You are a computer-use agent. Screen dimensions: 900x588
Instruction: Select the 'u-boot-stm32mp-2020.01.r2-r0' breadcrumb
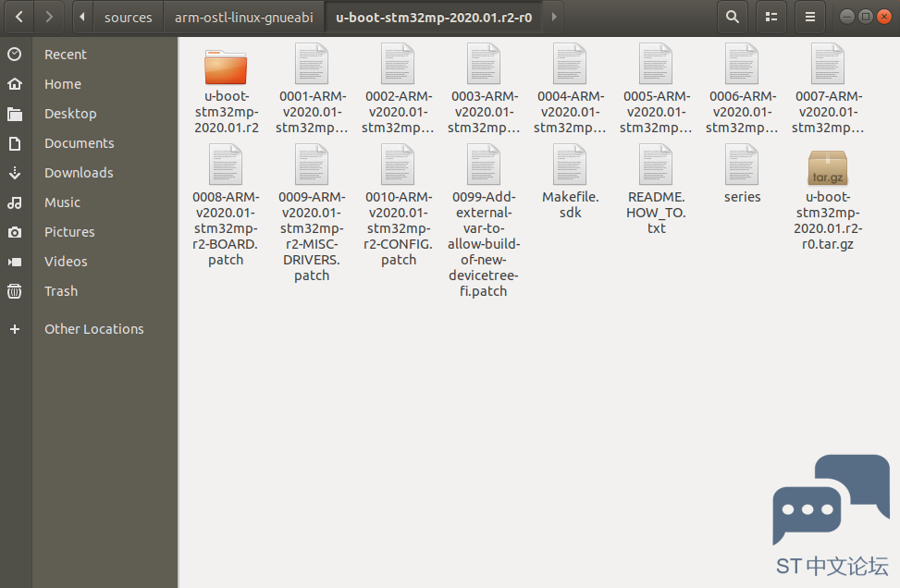(x=434, y=18)
